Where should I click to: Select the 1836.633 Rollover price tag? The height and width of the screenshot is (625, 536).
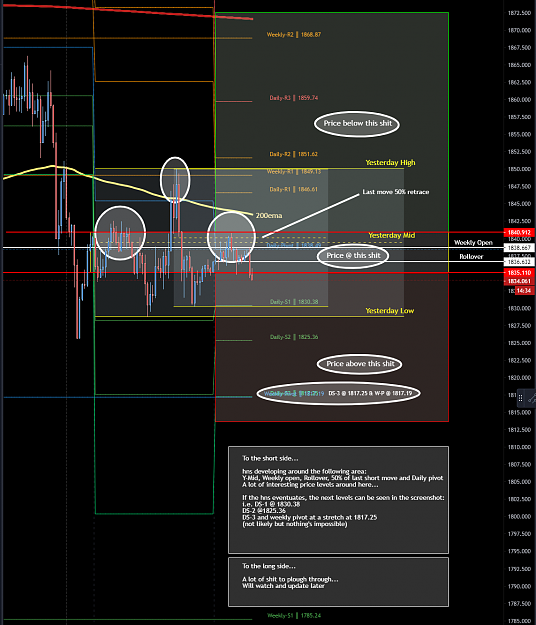[x=519, y=262]
